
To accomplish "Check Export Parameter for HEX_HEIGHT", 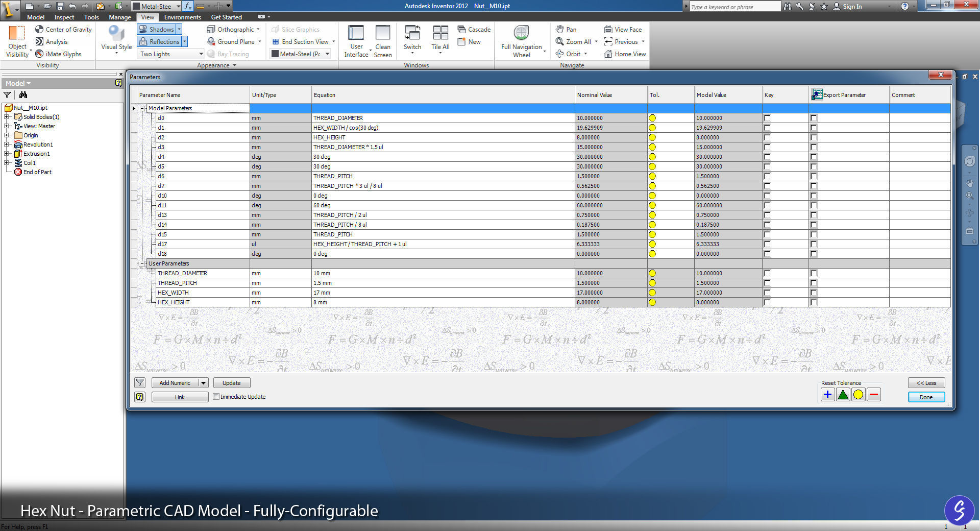I will (814, 302).
